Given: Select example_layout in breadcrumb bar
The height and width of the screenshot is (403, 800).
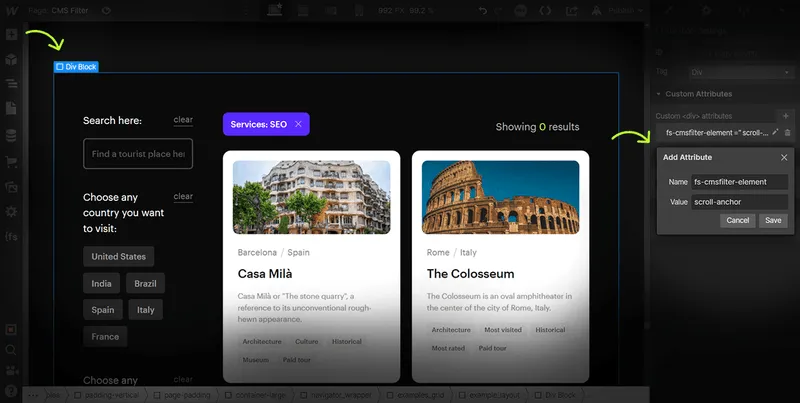Looking at the screenshot, I should (x=489, y=395).
